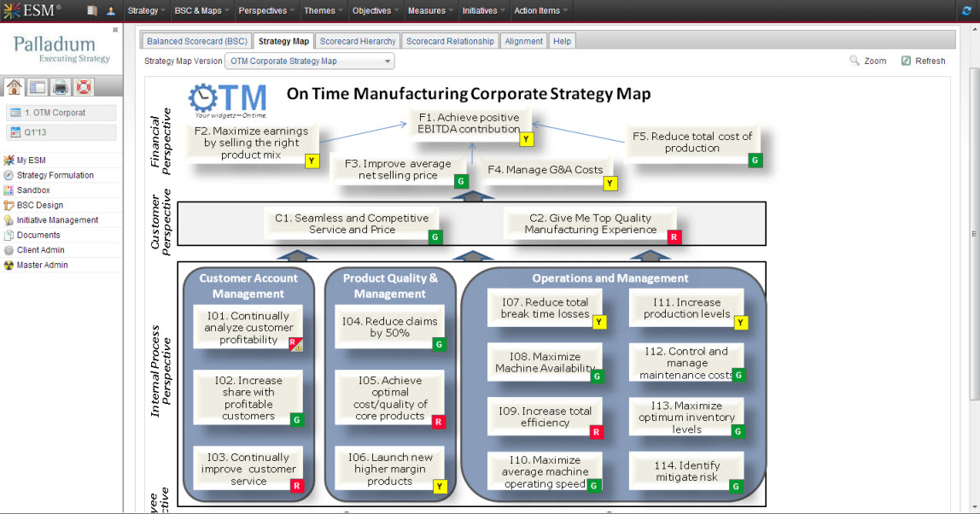Open I09. Increase total efficiency objective
The image size is (980, 514).
coord(545,417)
